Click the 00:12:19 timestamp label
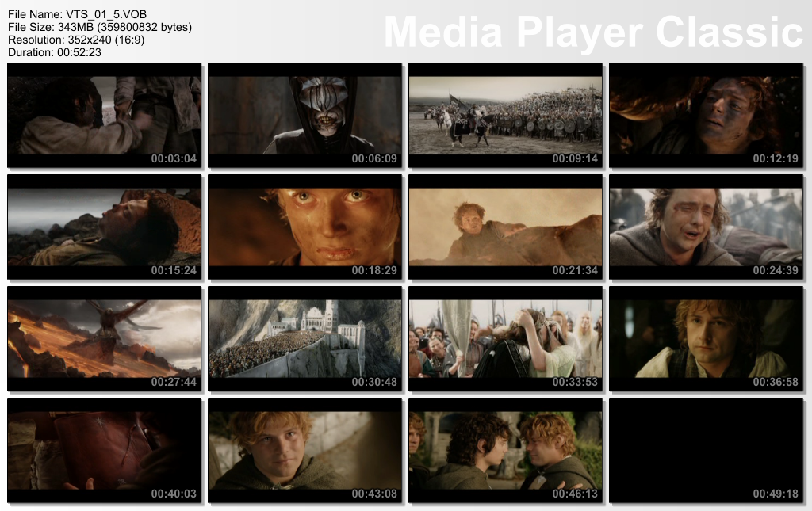This screenshot has width=812, height=511. coord(776,158)
